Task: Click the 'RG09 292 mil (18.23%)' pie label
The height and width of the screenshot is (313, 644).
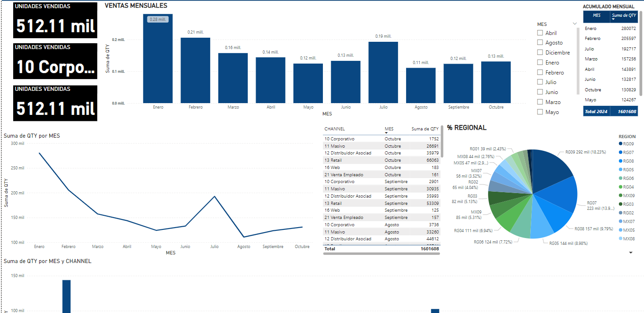Action: coord(585,152)
